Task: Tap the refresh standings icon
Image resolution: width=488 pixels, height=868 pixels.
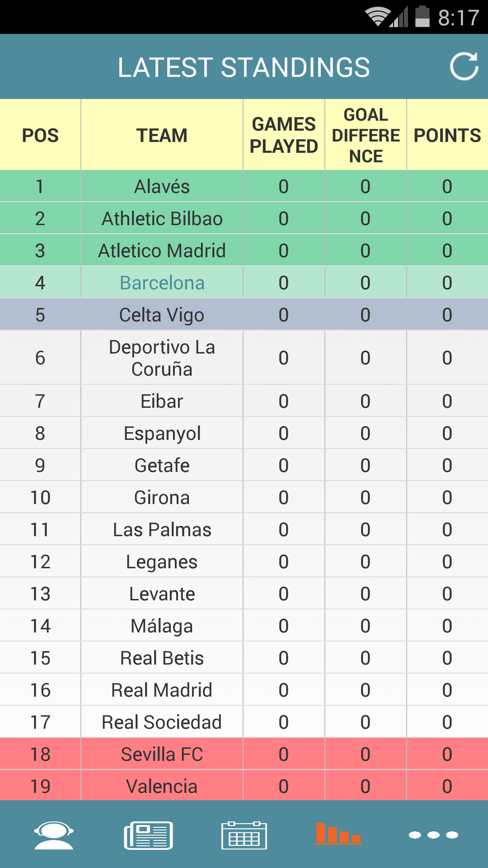Action: pyautogui.click(x=464, y=66)
